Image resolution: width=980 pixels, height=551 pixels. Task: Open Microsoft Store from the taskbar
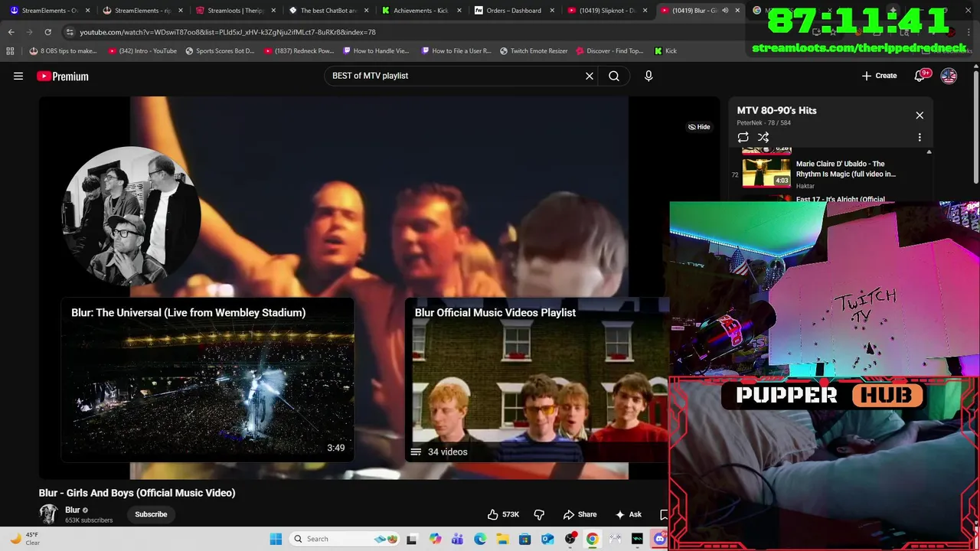524,539
